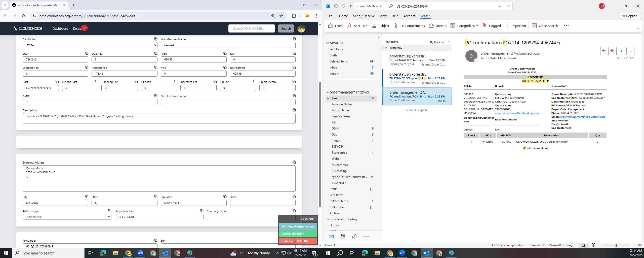The height and width of the screenshot is (258, 644).
Task: Copy the Phone Number value
Action: click(x=202, y=211)
